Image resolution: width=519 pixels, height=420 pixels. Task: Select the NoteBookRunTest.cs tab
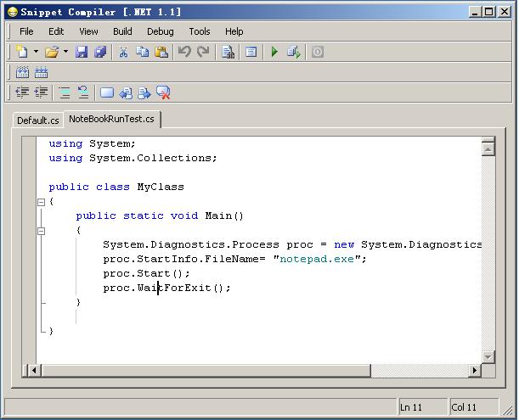(111, 119)
